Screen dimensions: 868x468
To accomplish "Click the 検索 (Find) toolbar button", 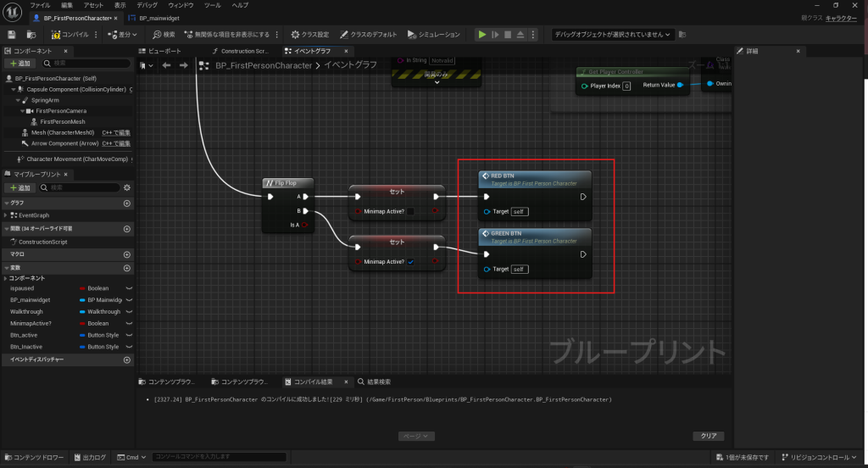I will pos(164,35).
